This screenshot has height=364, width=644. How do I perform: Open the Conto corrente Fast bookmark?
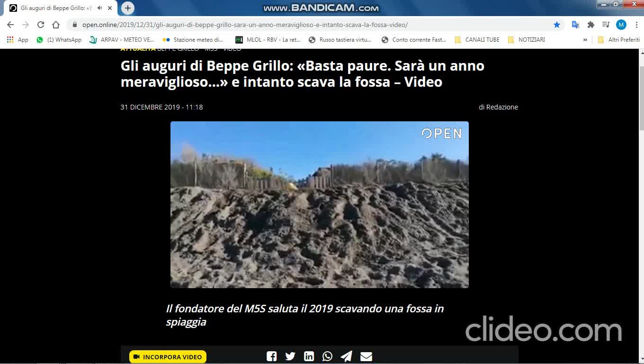[414, 40]
